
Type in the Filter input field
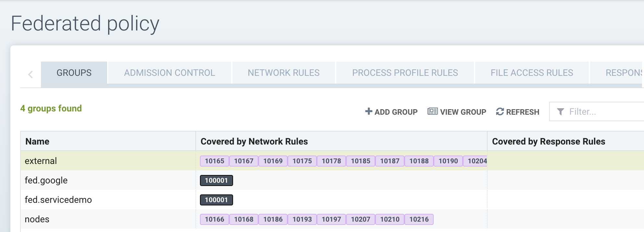[604, 112]
